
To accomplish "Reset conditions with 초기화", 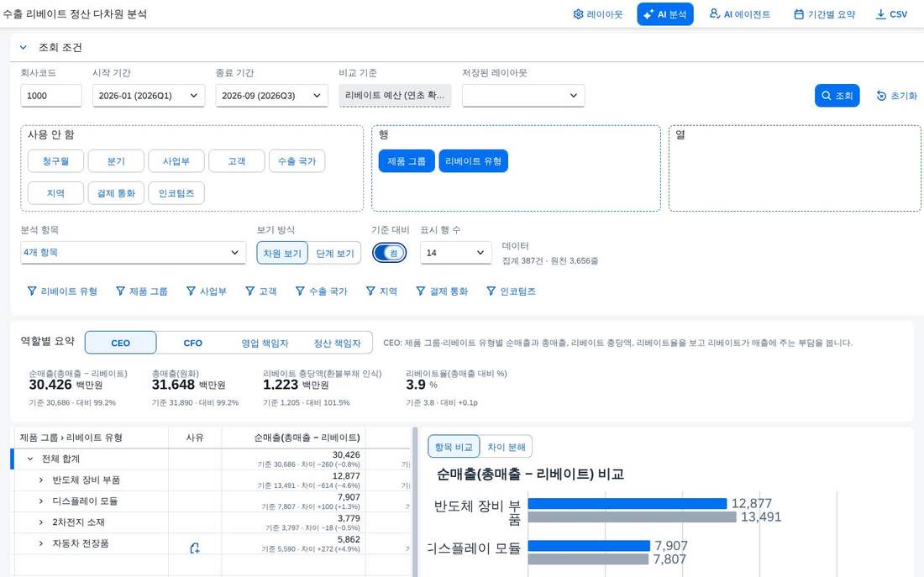I will pyautogui.click(x=897, y=96).
